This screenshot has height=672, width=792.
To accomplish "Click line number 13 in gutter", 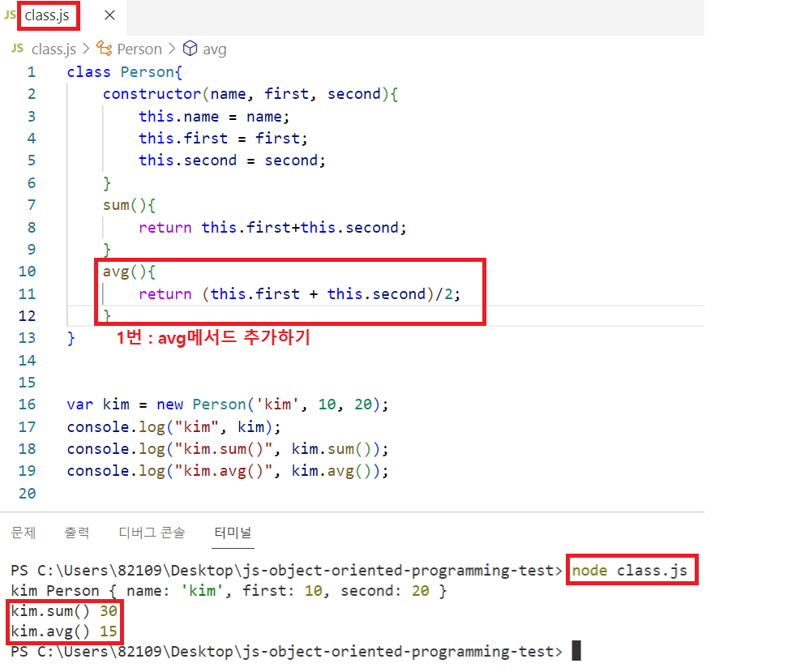I will click(x=28, y=338).
